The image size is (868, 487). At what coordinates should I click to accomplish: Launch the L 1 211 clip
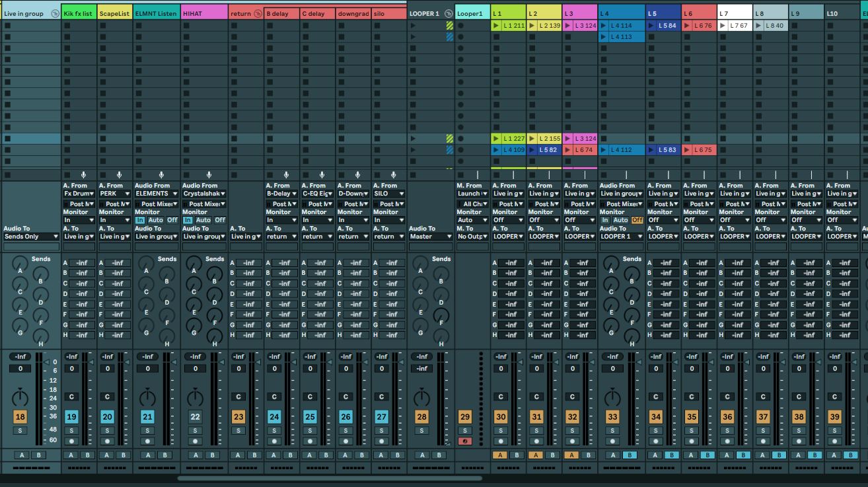point(497,26)
